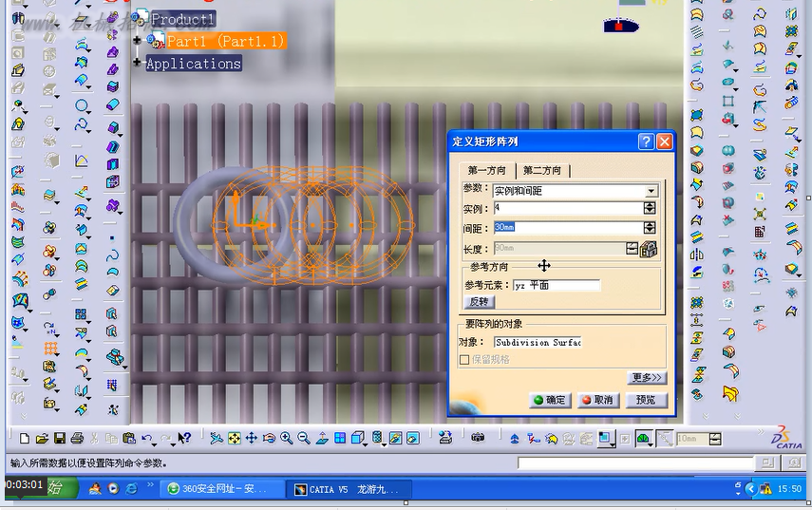The width and height of the screenshot is (812, 510).
Task: Click the 实例 instance count field
Action: (568, 208)
